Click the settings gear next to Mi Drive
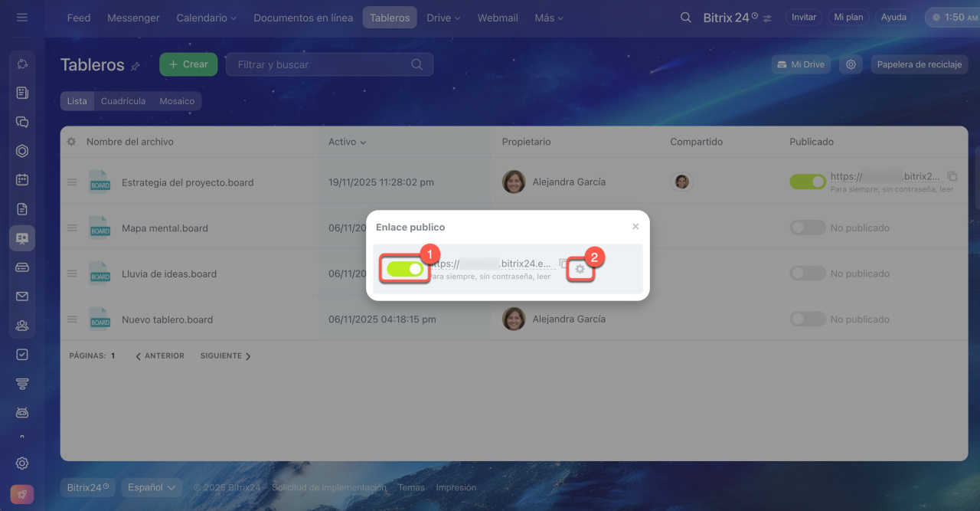Screen dimensions: 980x511 pyautogui.click(x=851, y=64)
